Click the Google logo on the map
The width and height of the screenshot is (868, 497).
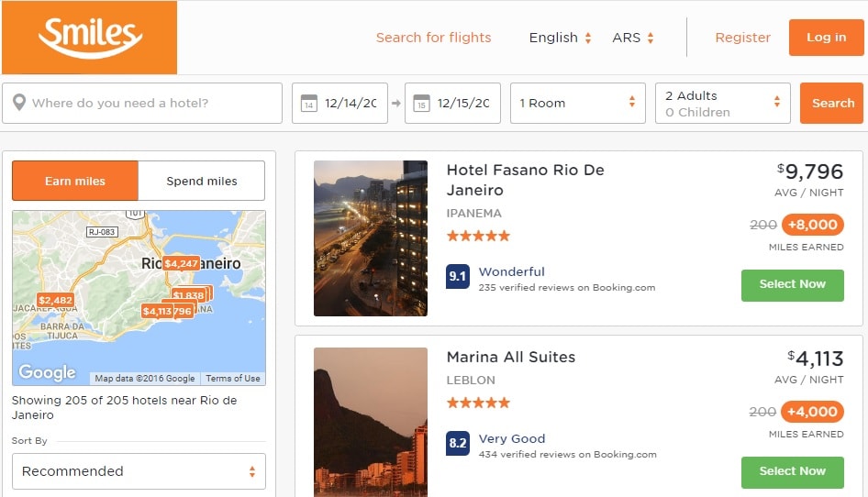[x=47, y=372]
